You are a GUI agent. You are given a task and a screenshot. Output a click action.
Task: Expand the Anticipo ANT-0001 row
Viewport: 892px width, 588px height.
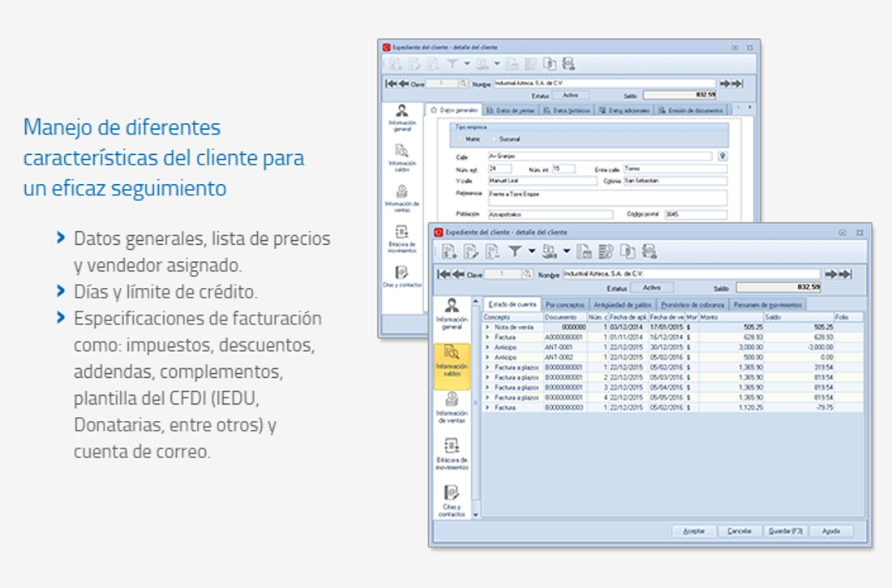click(x=487, y=346)
